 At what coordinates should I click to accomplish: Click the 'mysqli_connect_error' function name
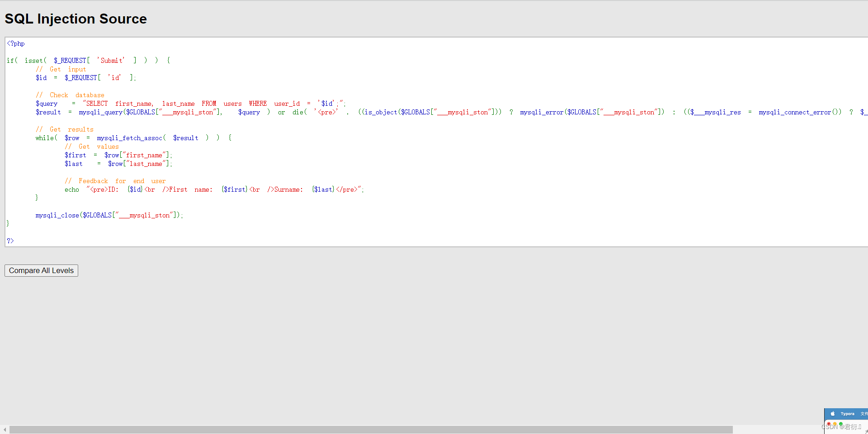click(x=795, y=112)
